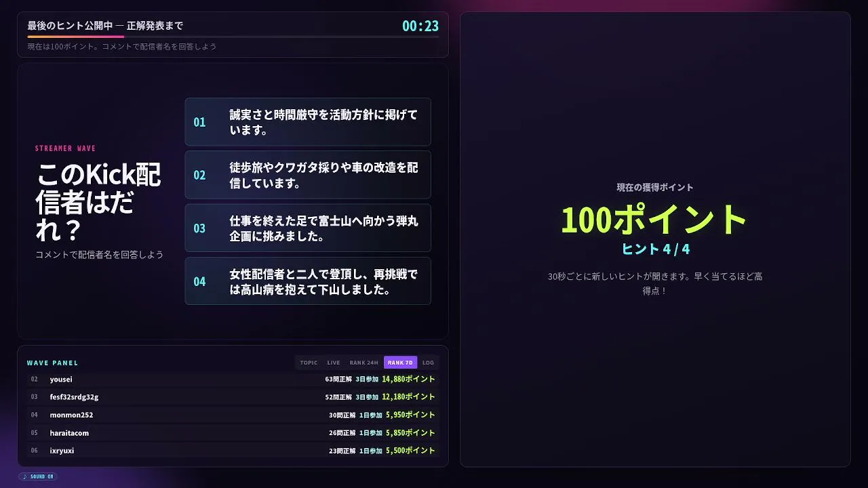Click the STREAMER WAVE label
The width and height of the screenshot is (868, 488).
[x=66, y=148]
